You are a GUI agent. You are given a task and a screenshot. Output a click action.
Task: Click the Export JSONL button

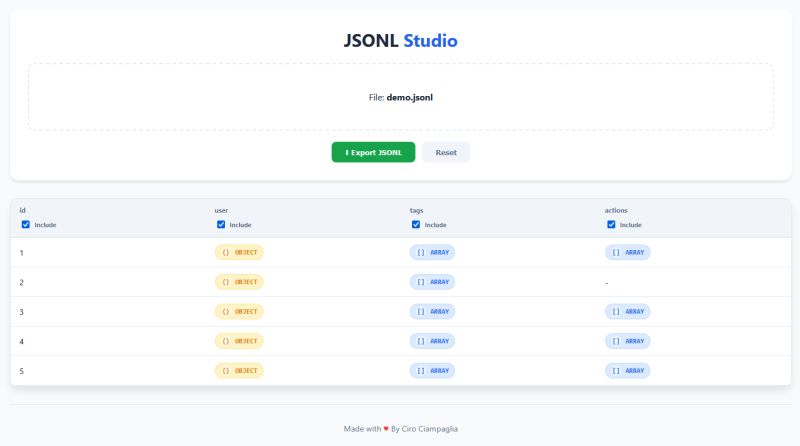click(x=373, y=152)
